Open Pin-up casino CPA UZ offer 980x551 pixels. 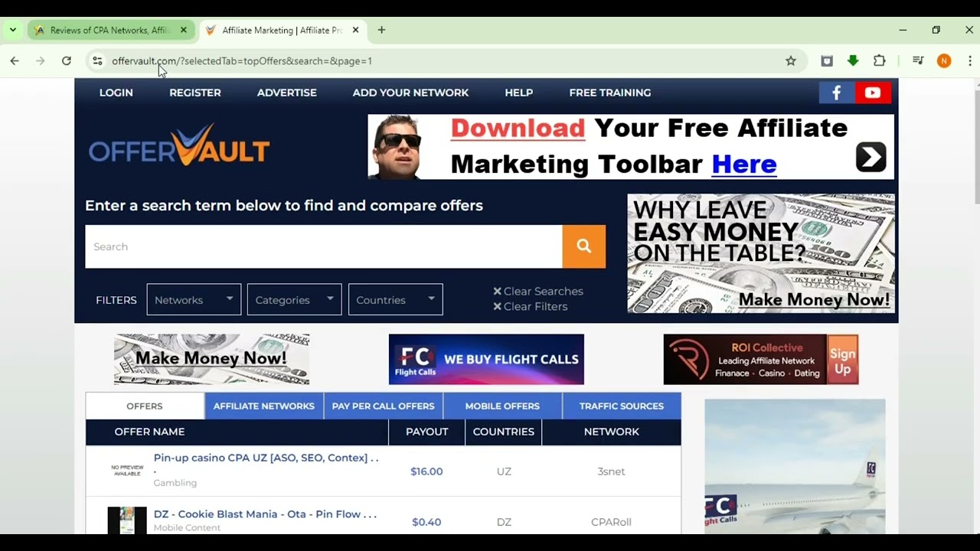tap(266, 458)
